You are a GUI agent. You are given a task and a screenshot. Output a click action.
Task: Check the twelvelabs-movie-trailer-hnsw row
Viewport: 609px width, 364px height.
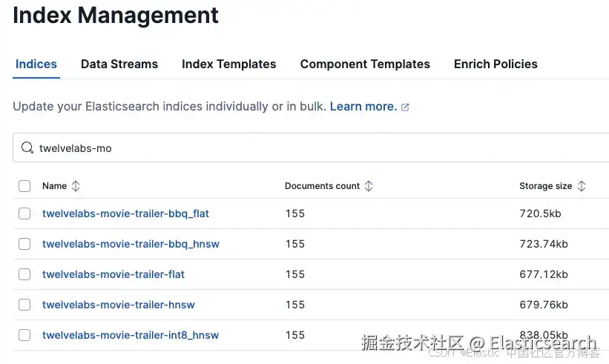24,305
